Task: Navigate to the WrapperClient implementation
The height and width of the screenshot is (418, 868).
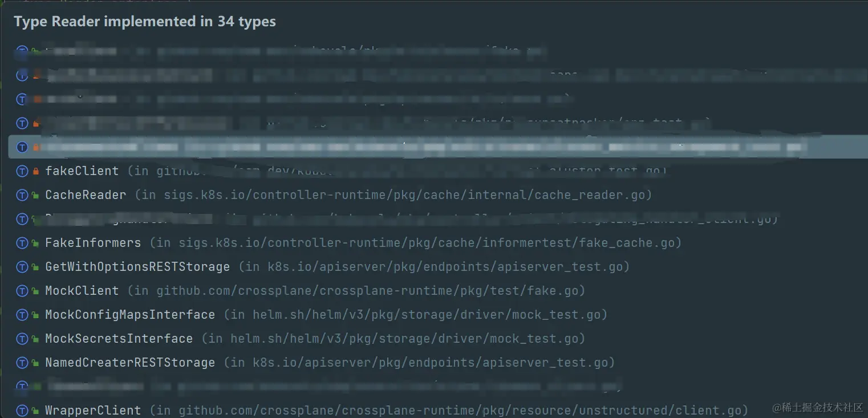Action: [93, 411]
